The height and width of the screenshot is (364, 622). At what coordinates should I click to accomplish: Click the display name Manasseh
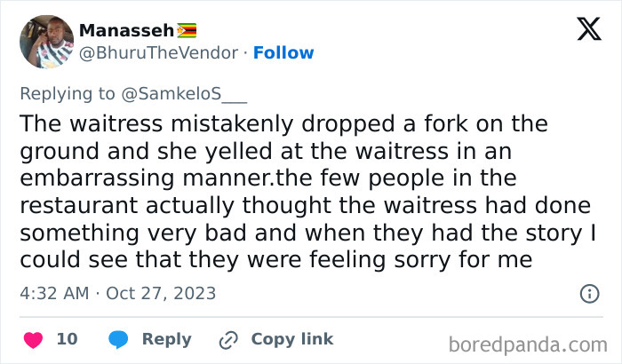tap(126, 30)
